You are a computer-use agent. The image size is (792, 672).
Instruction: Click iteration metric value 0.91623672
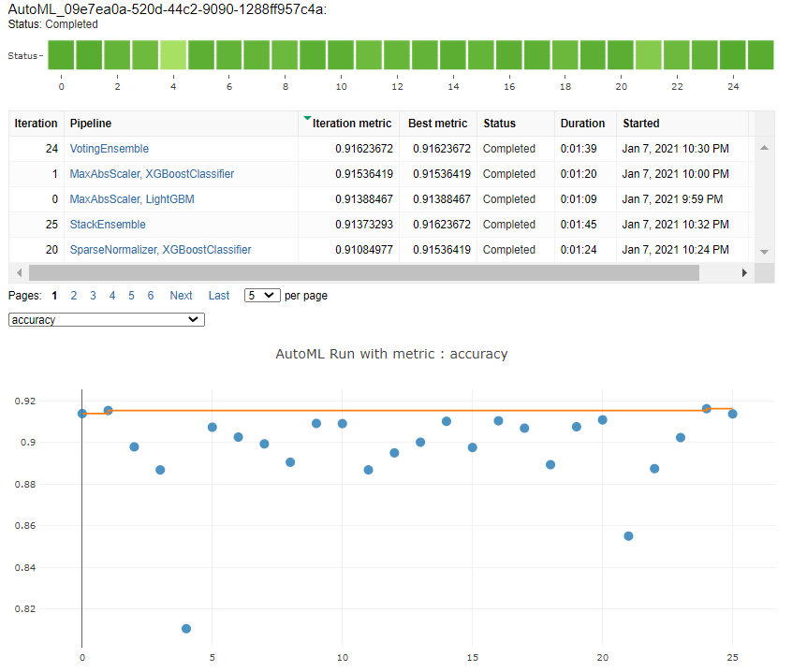tap(363, 149)
